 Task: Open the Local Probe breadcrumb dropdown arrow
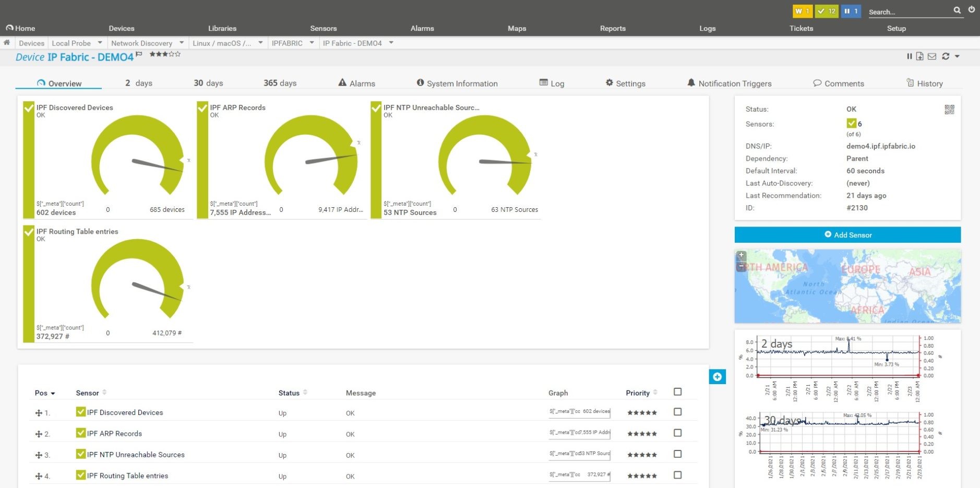click(x=100, y=43)
